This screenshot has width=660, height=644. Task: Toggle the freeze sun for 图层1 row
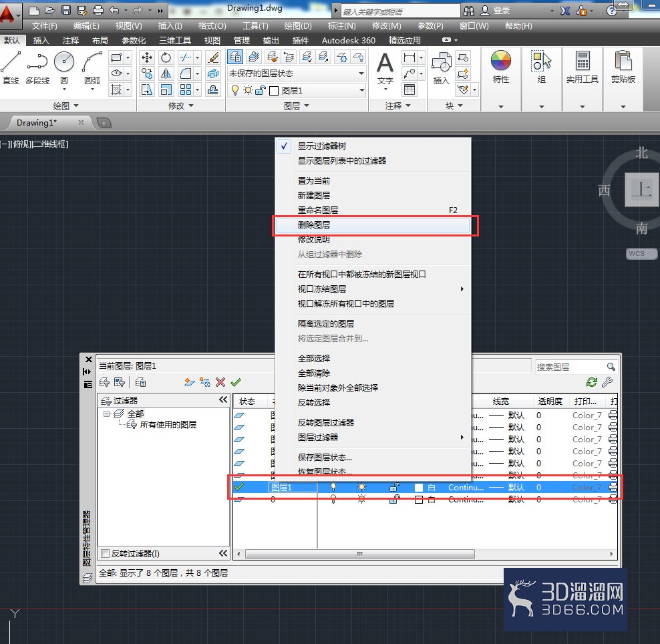(361, 488)
